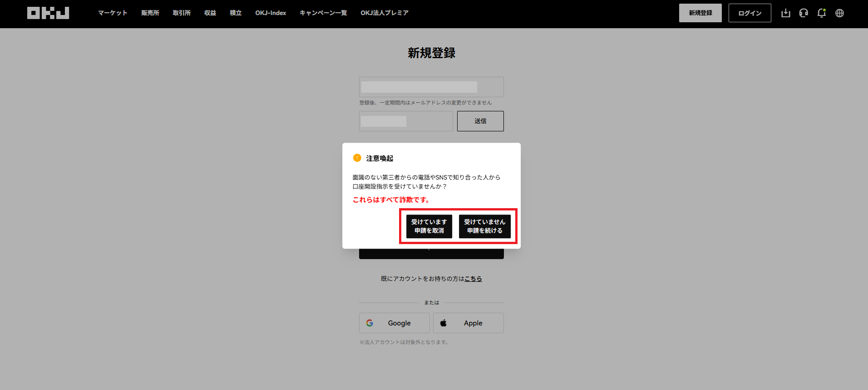Open the 収益 menu item

(210, 13)
